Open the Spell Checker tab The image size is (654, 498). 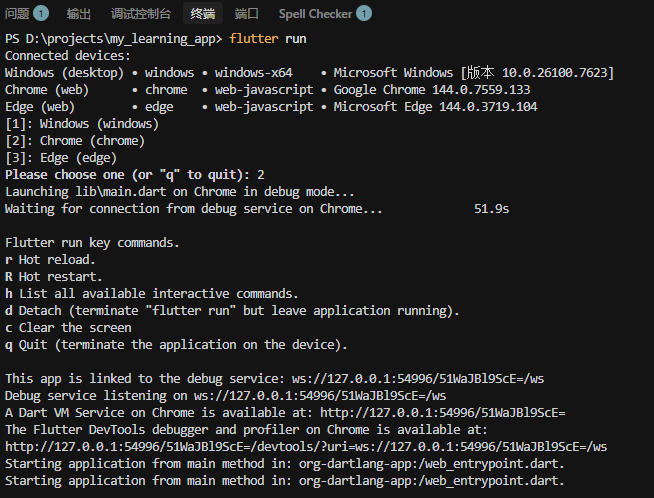pos(315,14)
